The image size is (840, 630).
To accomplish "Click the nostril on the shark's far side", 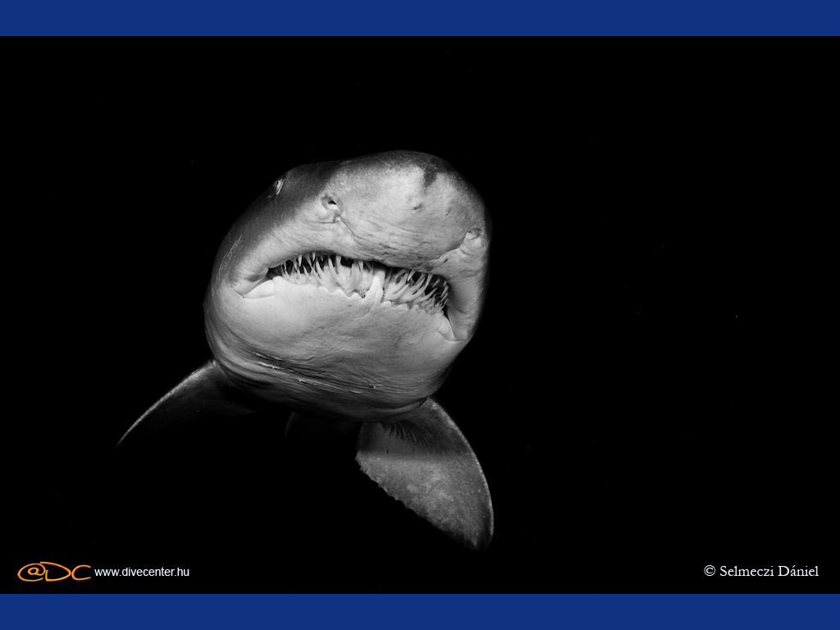I will click(473, 236).
